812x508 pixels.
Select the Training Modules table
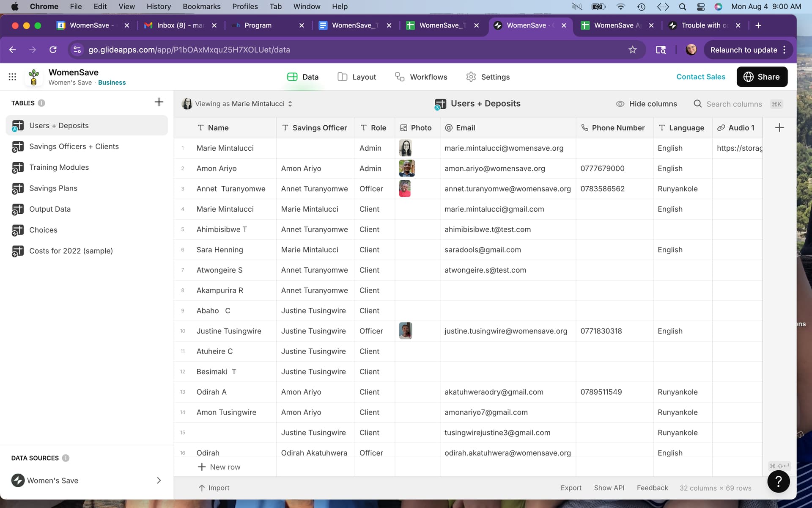tap(87, 168)
